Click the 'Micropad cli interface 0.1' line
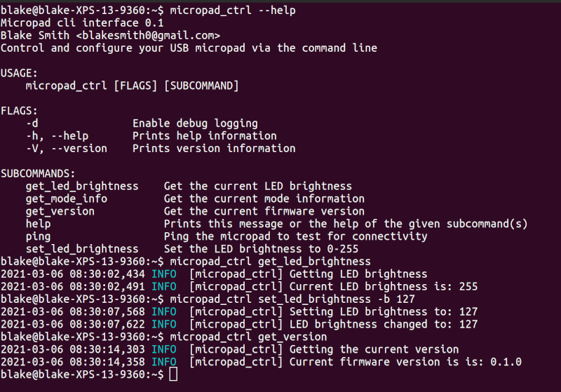This screenshot has height=392, width=561. point(82,23)
